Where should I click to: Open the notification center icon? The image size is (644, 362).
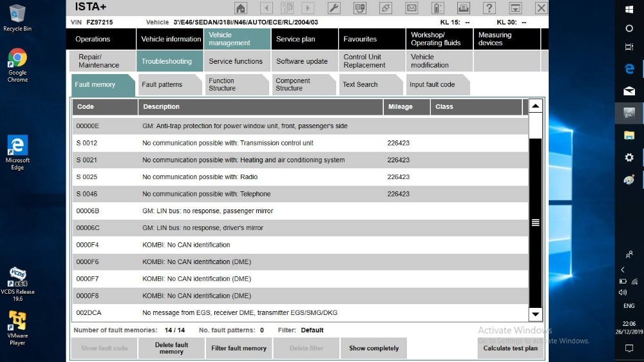[x=629, y=348]
